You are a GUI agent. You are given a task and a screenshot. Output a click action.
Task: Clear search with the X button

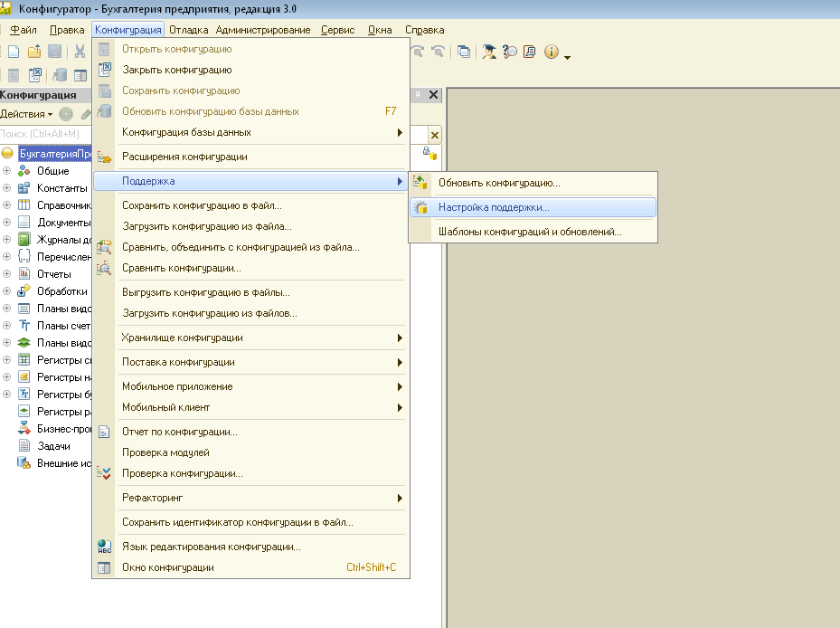(434, 135)
